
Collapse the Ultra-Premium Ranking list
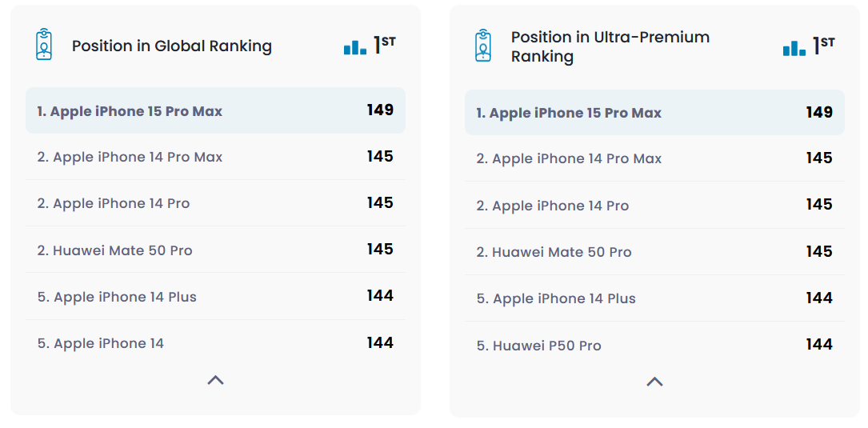[654, 382]
